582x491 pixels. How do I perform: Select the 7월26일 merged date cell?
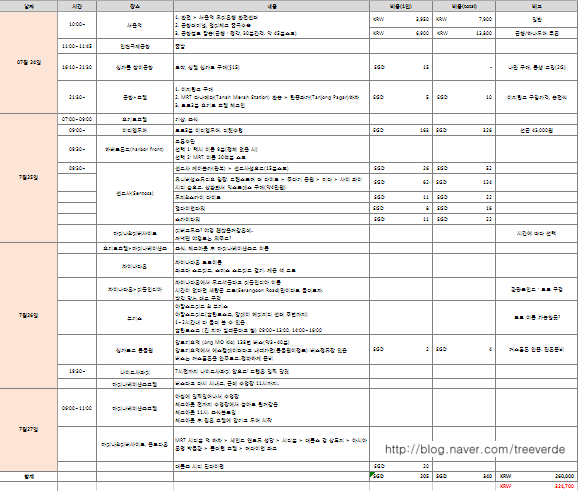29,315
